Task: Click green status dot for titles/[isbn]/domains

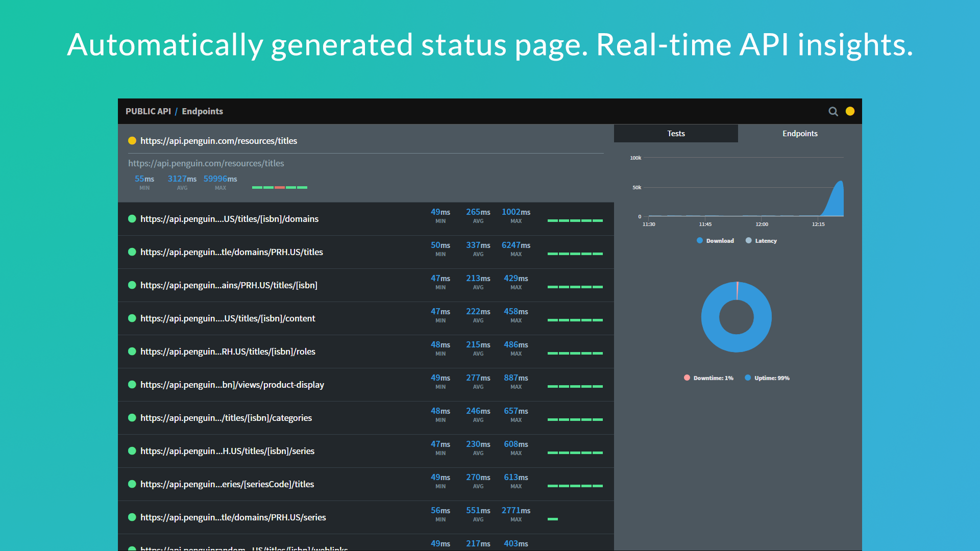Action: click(x=132, y=219)
